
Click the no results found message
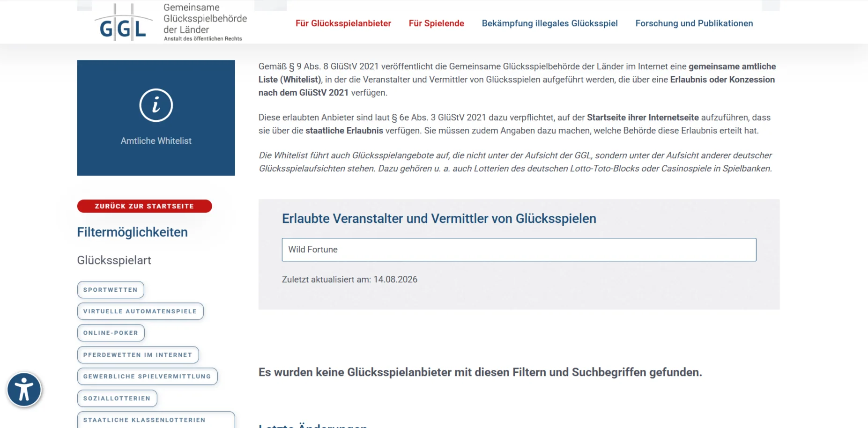pos(480,372)
